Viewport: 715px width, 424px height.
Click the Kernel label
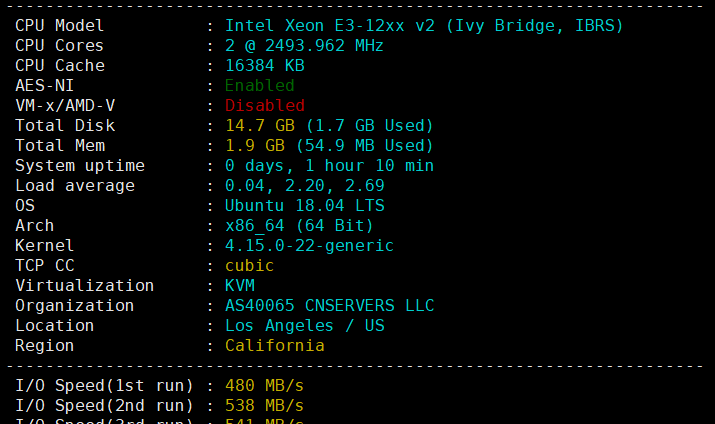coord(44,246)
